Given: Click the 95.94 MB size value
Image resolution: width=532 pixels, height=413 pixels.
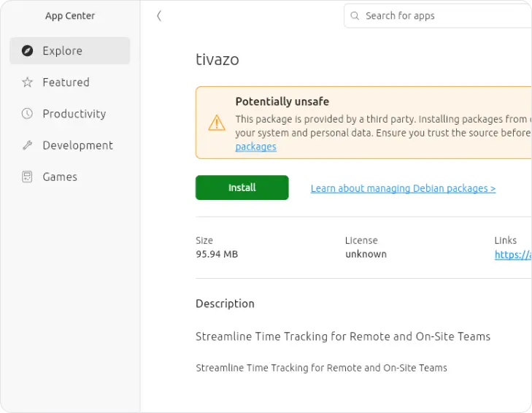Looking at the screenshot, I should point(217,254).
